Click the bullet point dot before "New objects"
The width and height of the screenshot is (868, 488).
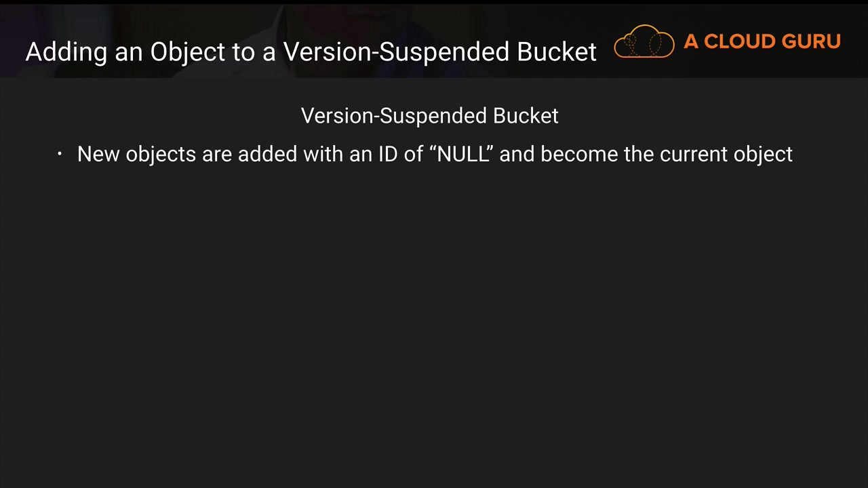click(60, 155)
